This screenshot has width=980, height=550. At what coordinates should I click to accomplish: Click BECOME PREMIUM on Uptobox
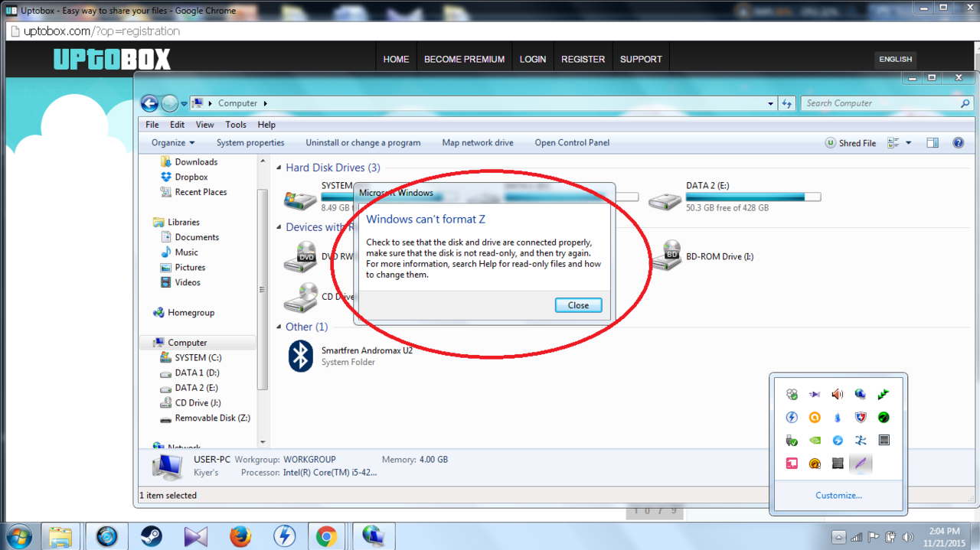click(x=464, y=59)
